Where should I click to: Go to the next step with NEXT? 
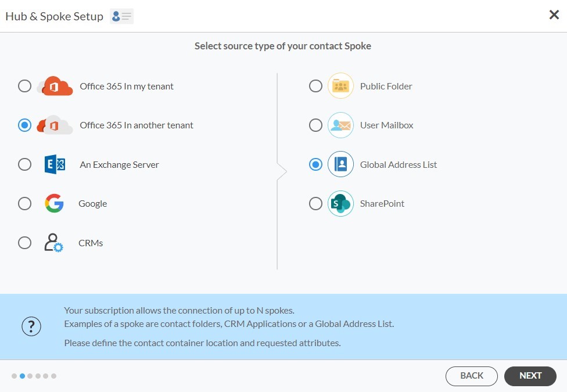(530, 376)
